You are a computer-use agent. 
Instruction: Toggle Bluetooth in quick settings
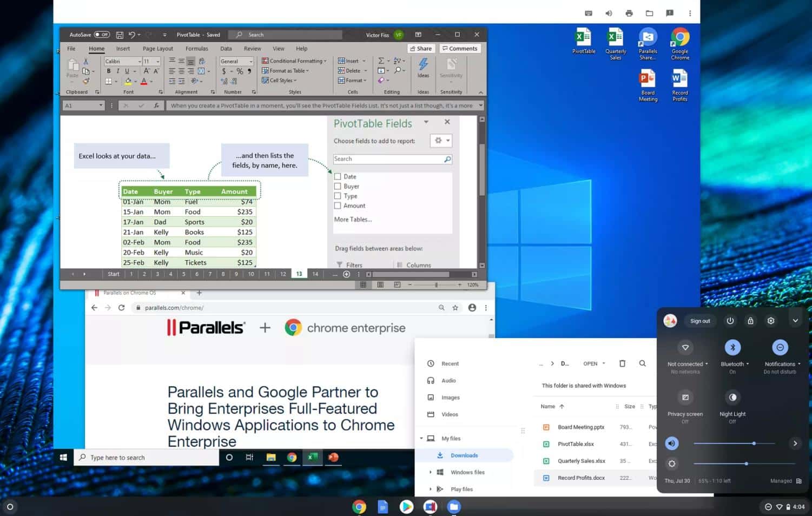[732, 347]
